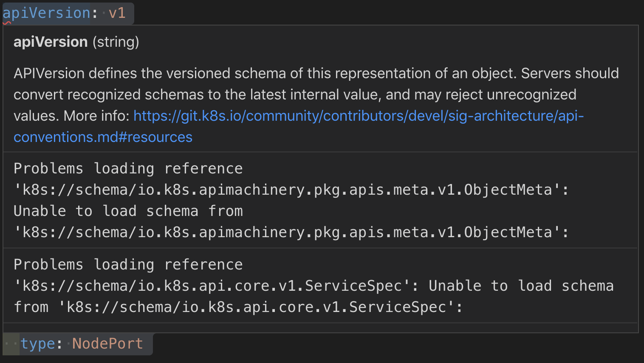
Task: Click the NodePort value text
Action: (107, 343)
